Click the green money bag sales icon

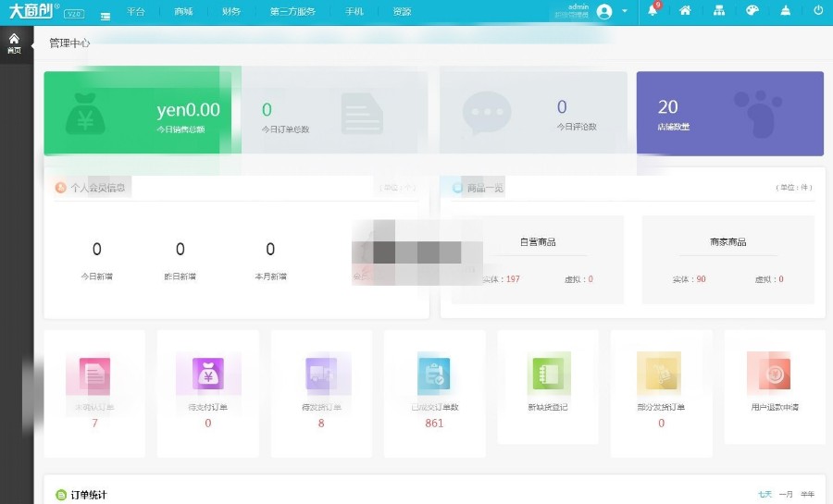(85, 114)
